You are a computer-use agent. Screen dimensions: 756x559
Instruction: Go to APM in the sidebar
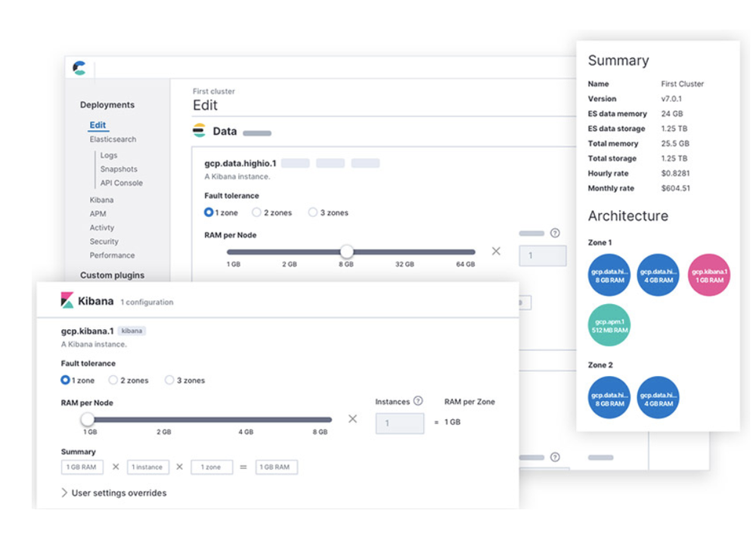tap(98, 213)
